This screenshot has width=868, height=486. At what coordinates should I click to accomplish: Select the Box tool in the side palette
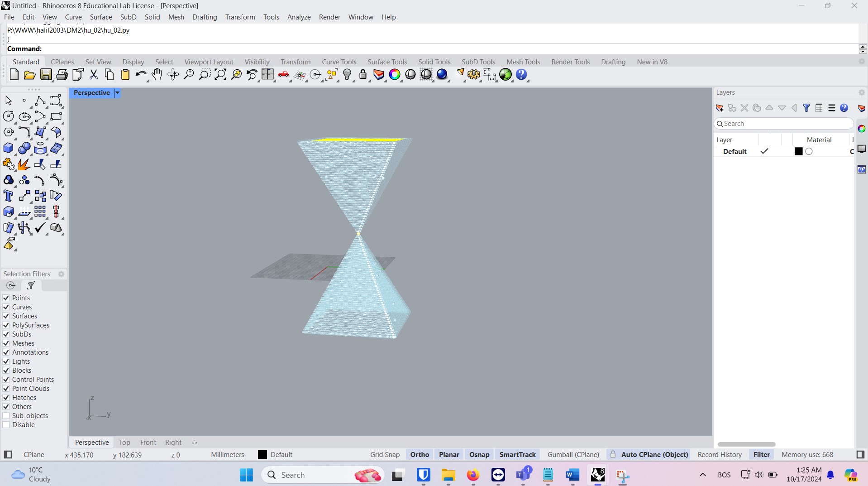point(8,148)
